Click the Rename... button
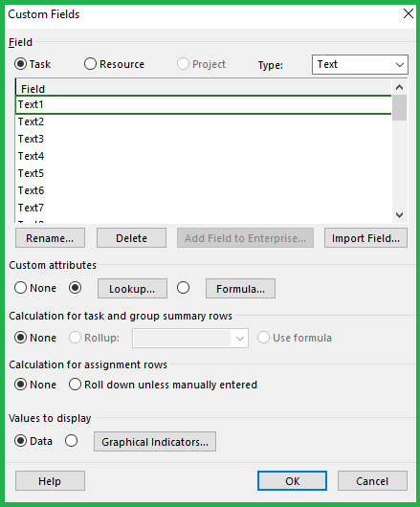The height and width of the screenshot is (507, 420). (50, 238)
